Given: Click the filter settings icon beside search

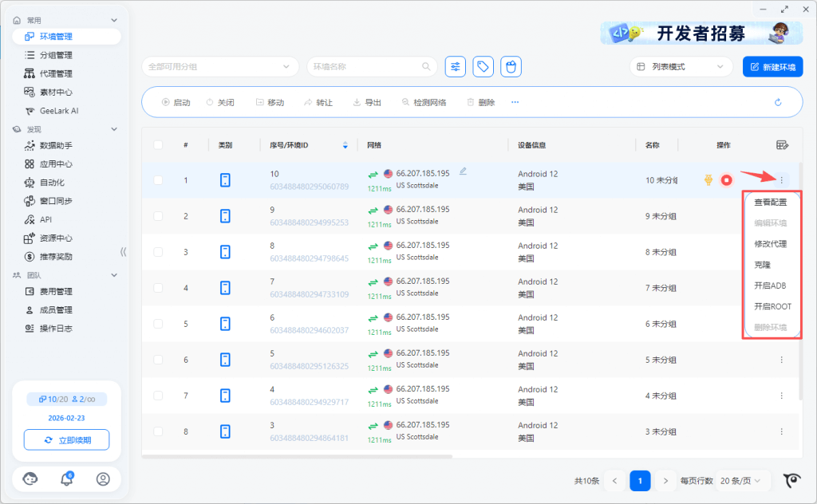Looking at the screenshot, I should pyautogui.click(x=455, y=67).
